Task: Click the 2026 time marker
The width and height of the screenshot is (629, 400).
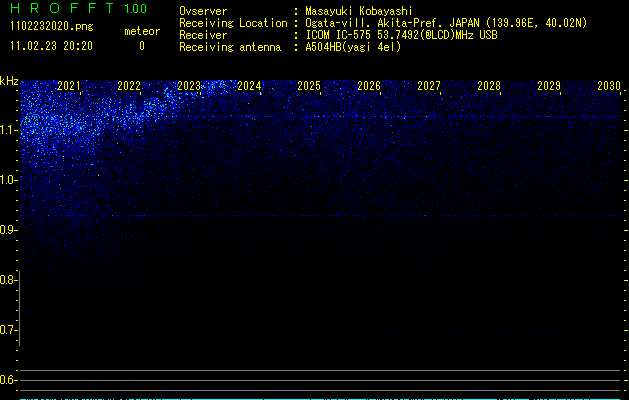Action: point(369,86)
